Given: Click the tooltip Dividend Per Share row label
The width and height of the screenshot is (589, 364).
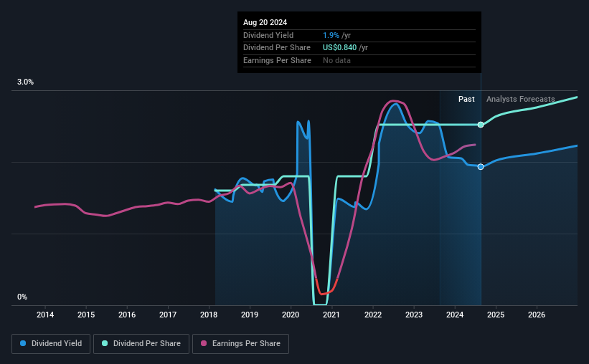Looking at the screenshot, I should point(277,48).
